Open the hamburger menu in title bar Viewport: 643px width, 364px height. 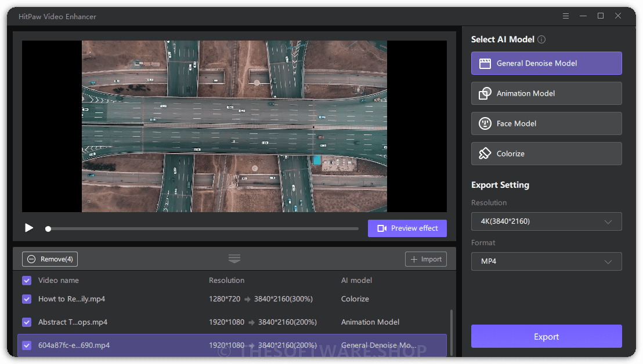[x=565, y=16]
